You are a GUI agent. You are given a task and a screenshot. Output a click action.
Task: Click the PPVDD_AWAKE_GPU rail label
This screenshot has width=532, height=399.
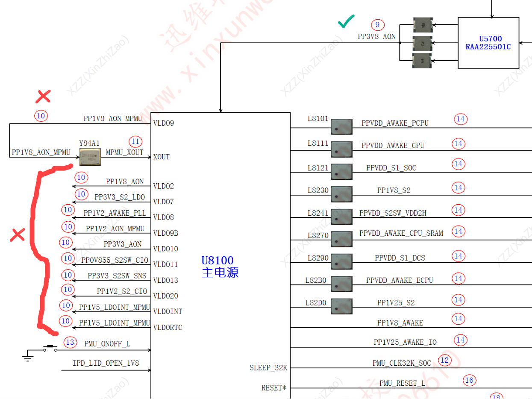[393, 146]
